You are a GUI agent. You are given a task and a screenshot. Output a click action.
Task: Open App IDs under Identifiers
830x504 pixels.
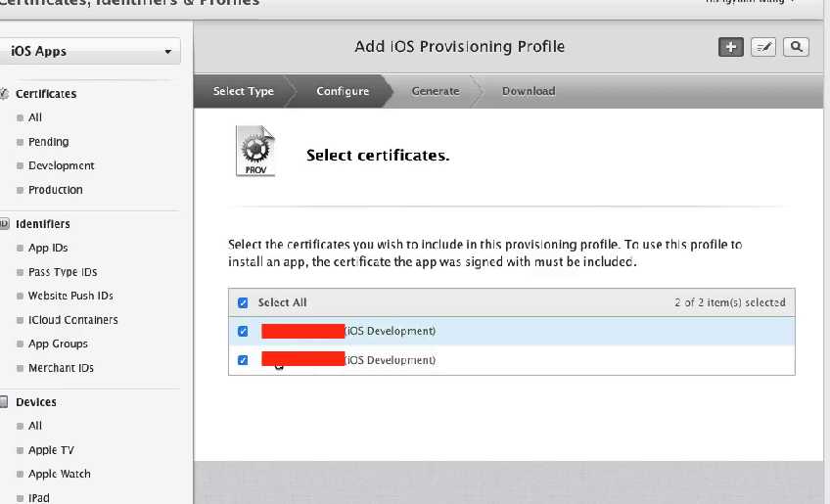[48, 249]
